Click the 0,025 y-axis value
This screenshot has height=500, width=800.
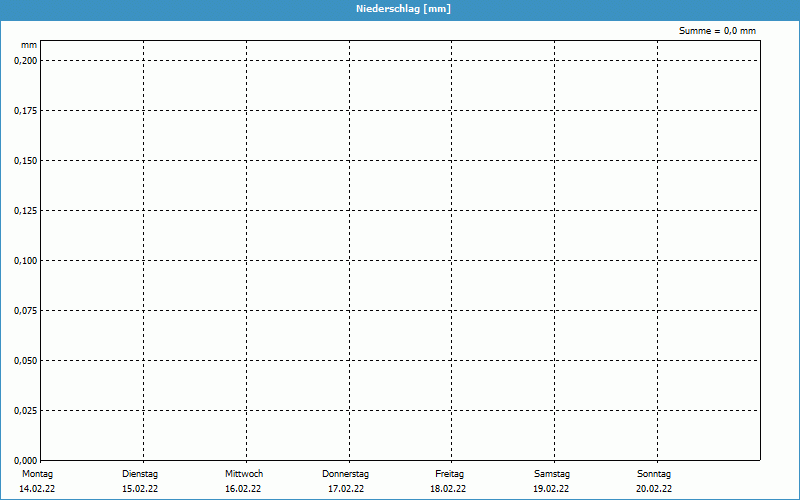click(x=25, y=410)
